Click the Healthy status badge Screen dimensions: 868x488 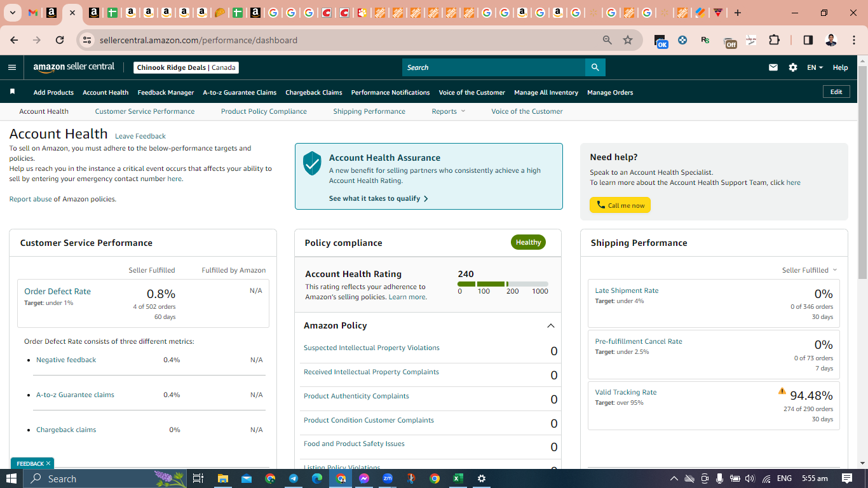click(x=528, y=242)
